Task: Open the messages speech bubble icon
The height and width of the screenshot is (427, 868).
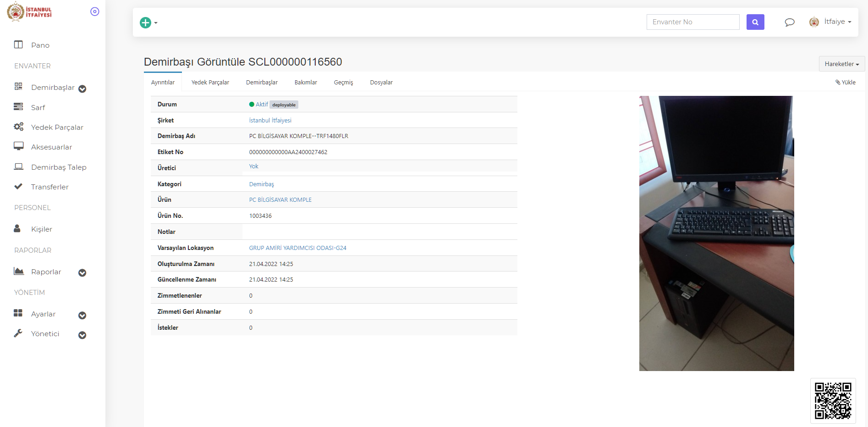Action: [790, 22]
